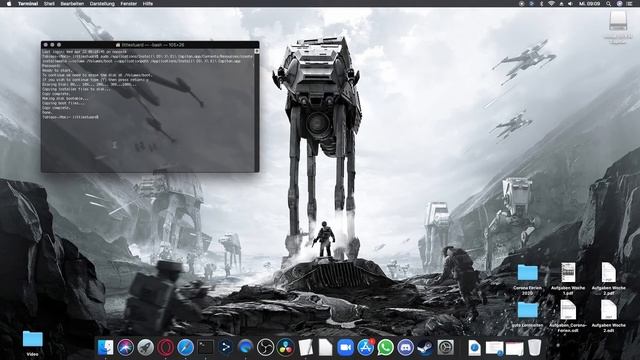The width and height of the screenshot is (640, 360).
Task: Launch Steam from the Dock
Action: 425,348
